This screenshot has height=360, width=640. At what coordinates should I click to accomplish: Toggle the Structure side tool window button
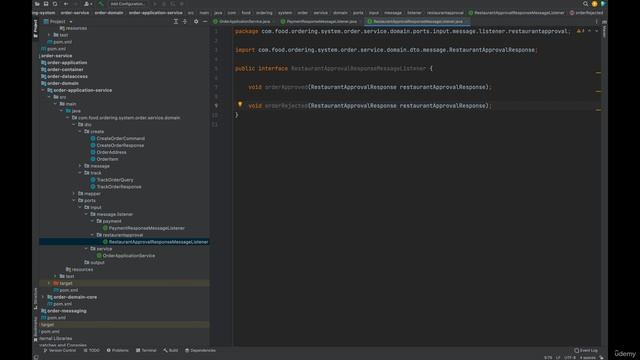(36, 298)
